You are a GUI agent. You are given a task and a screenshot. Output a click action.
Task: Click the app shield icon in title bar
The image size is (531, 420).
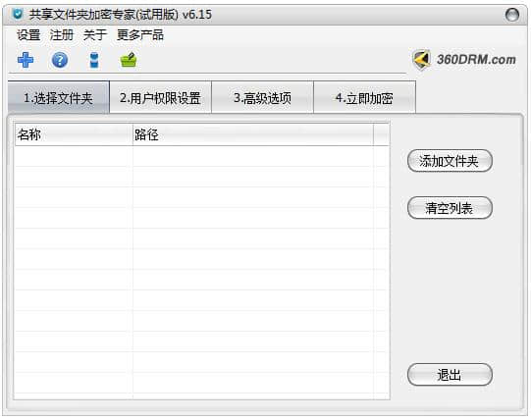click(x=18, y=14)
